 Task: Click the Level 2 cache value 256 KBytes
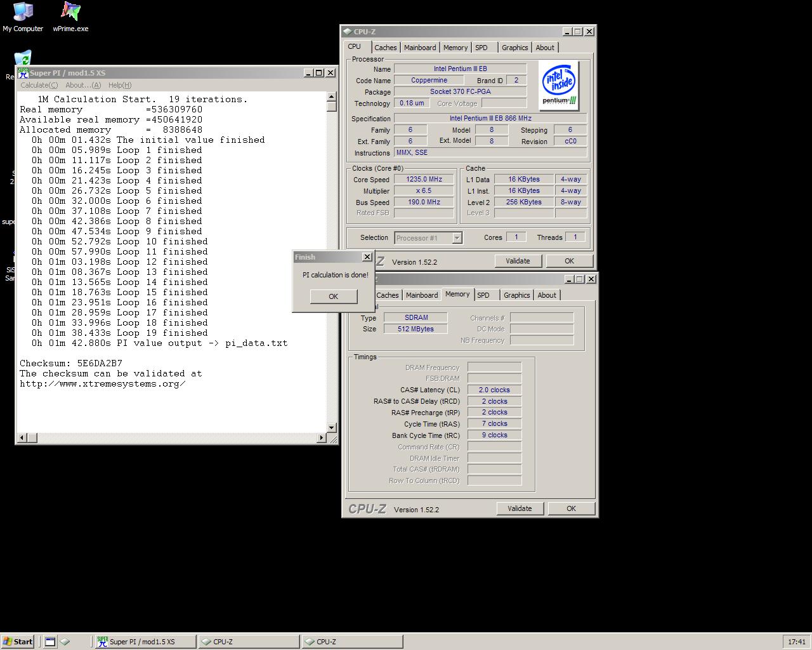(x=524, y=202)
